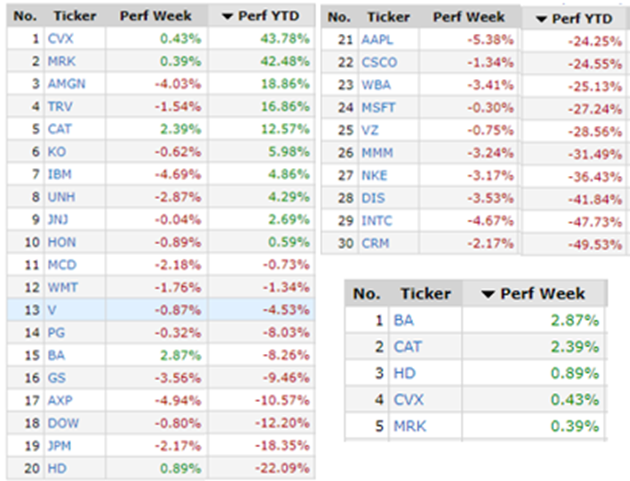Screen dimensions: 630x481
Task: Select the -3.56% Perf Week value for GS
Action: tap(178, 378)
